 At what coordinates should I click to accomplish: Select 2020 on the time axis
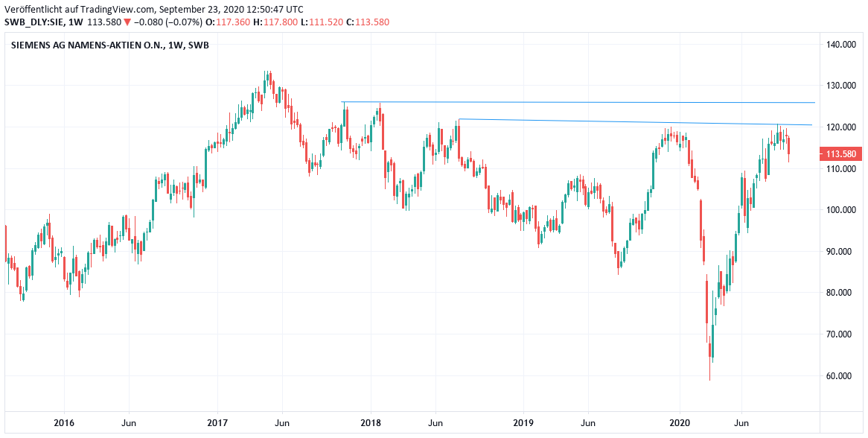tap(680, 423)
